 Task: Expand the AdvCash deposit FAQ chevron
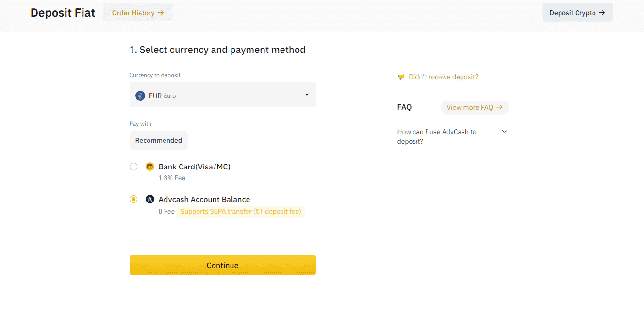tap(504, 132)
